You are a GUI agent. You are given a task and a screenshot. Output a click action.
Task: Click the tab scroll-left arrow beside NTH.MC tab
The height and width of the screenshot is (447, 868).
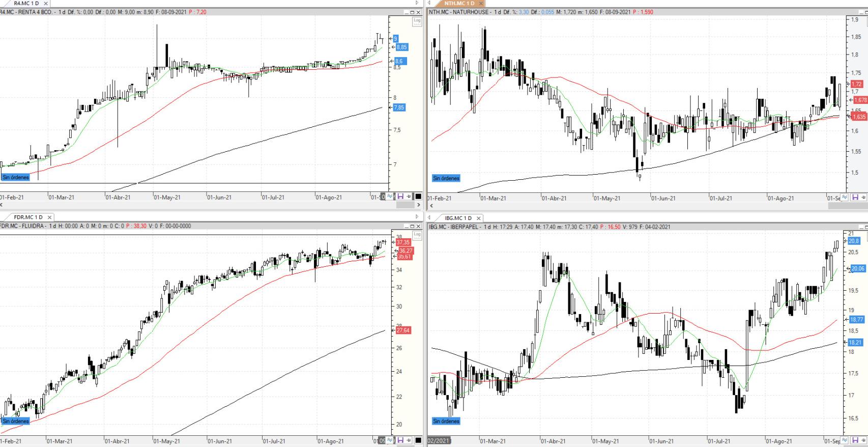[x=429, y=3]
